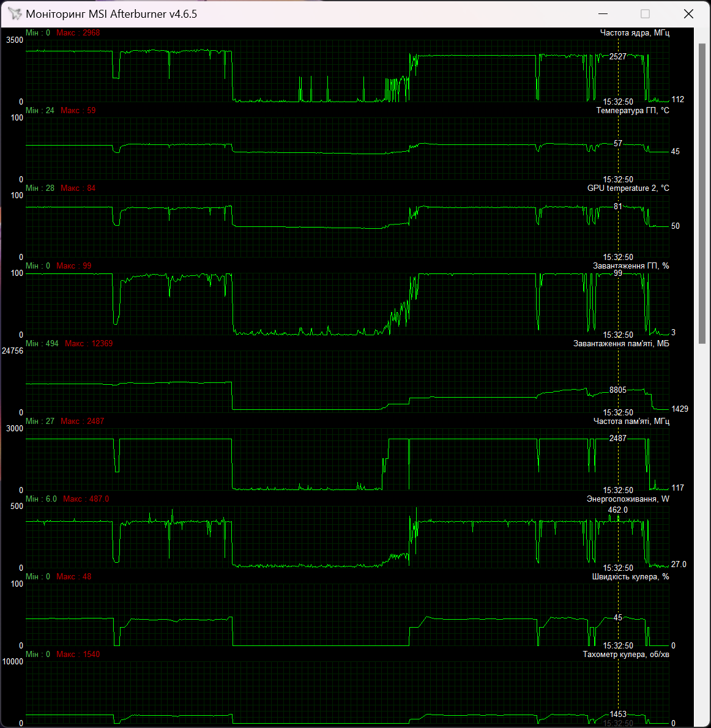The width and height of the screenshot is (711, 728).
Task: Click the 'Макс : 487.0' power value
Action: pyautogui.click(x=86, y=499)
